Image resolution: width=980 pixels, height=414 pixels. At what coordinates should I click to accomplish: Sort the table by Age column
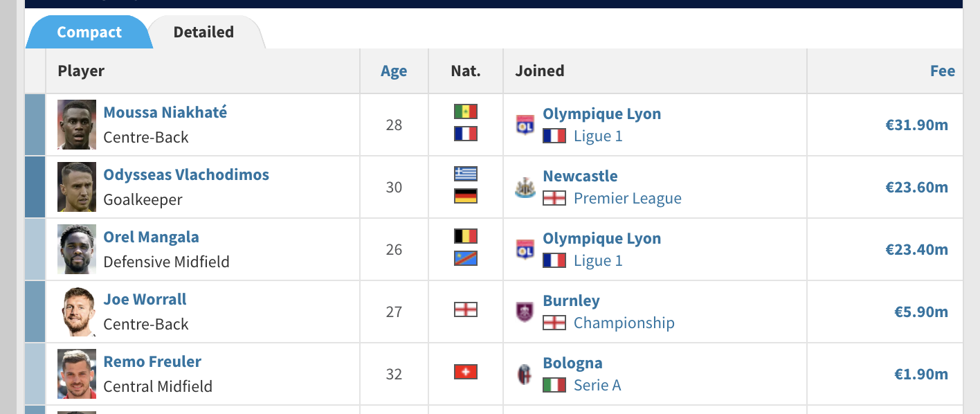click(x=394, y=71)
